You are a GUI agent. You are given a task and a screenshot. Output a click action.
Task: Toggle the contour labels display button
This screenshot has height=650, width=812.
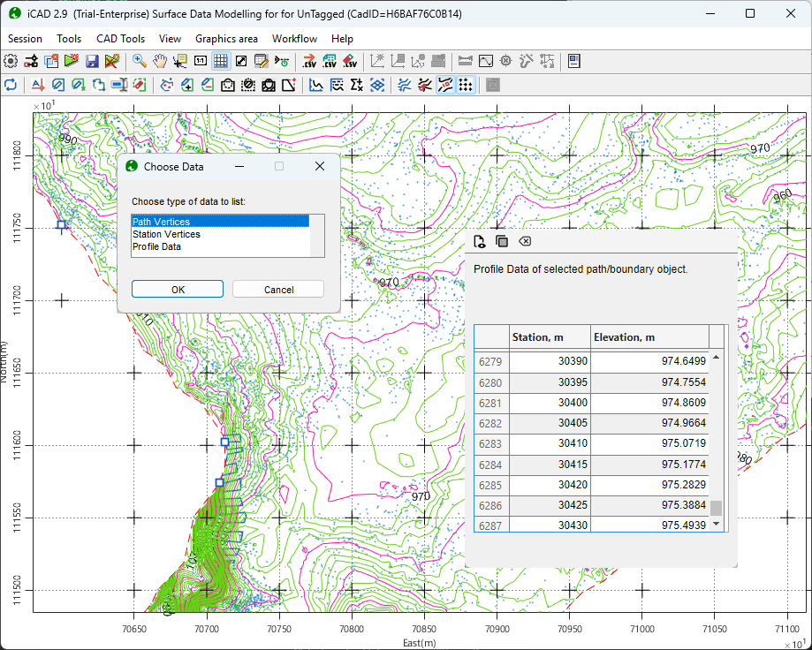[444, 85]
